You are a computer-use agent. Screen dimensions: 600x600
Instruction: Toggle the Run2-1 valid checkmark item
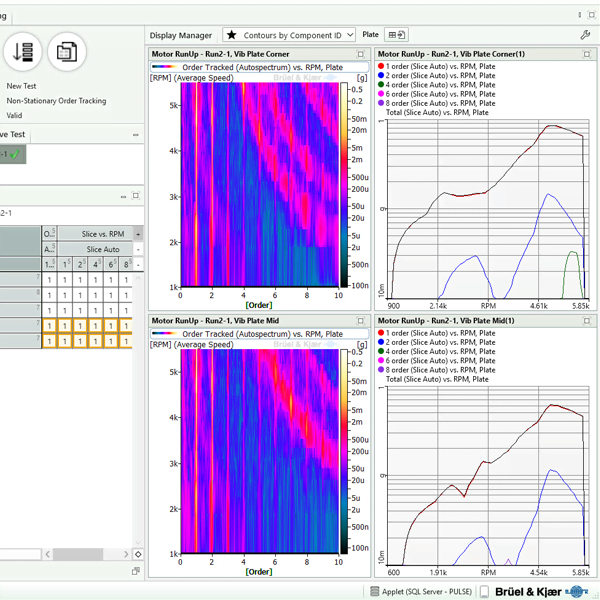(x=12, y=154)
